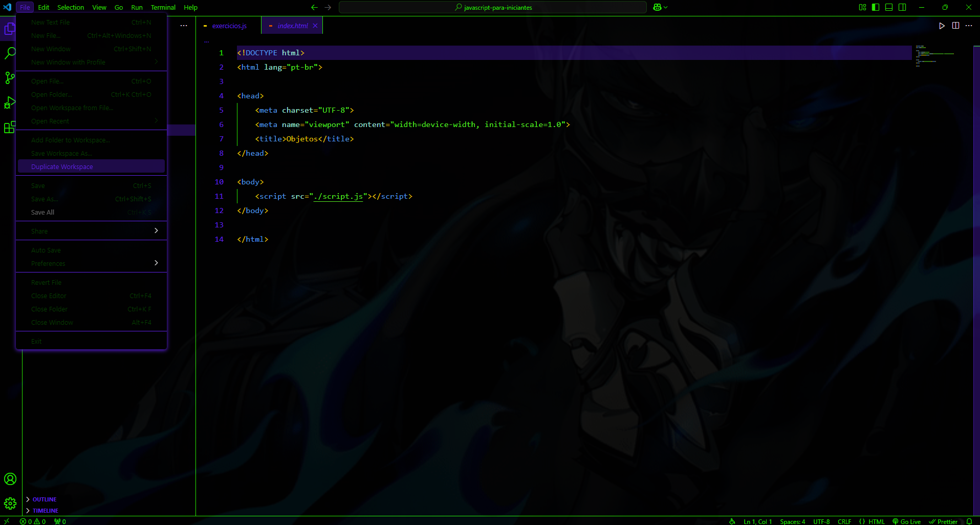
Task: Change indentation Spaces: 4
Action: click(x=793, y=521)
